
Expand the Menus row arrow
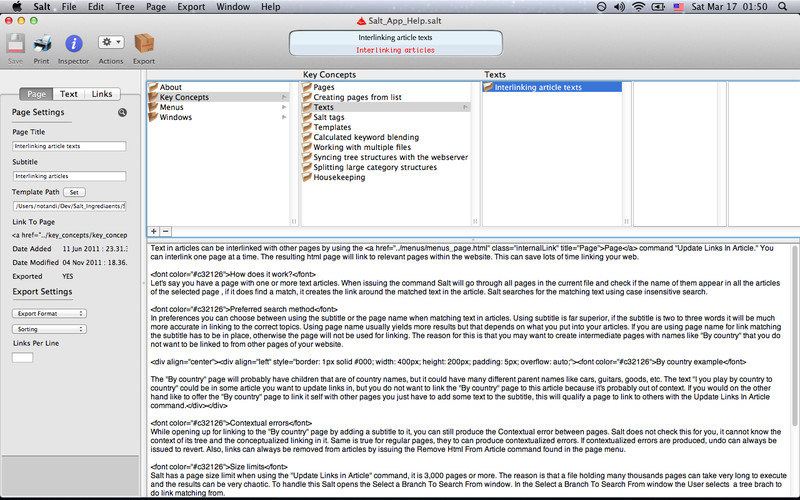(x=284, y=107)
